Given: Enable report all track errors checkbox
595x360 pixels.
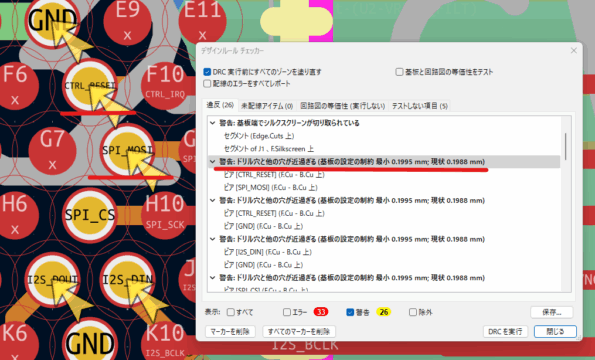Looking at the screenshot, I should pyautogui.click(x=207, y=83).
